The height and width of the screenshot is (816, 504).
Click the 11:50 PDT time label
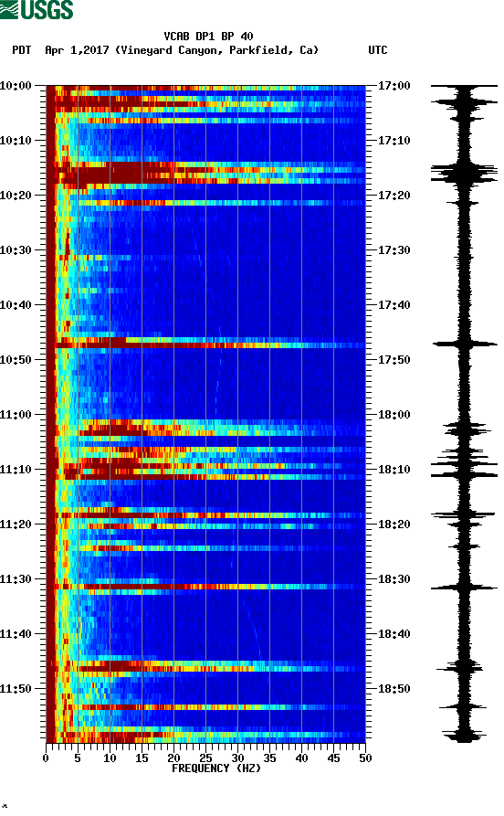(16, 689)
